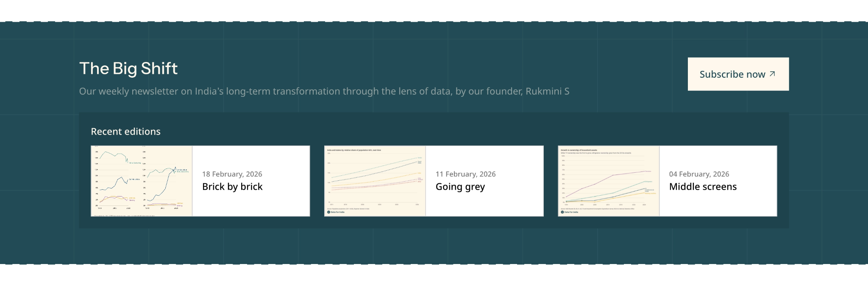Click the Brick by brick edition title

[232, 187]
